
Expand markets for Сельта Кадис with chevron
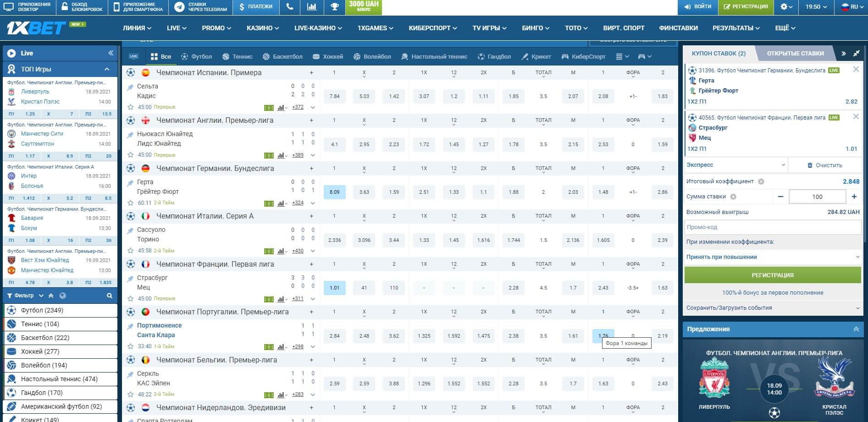[313, 108]
